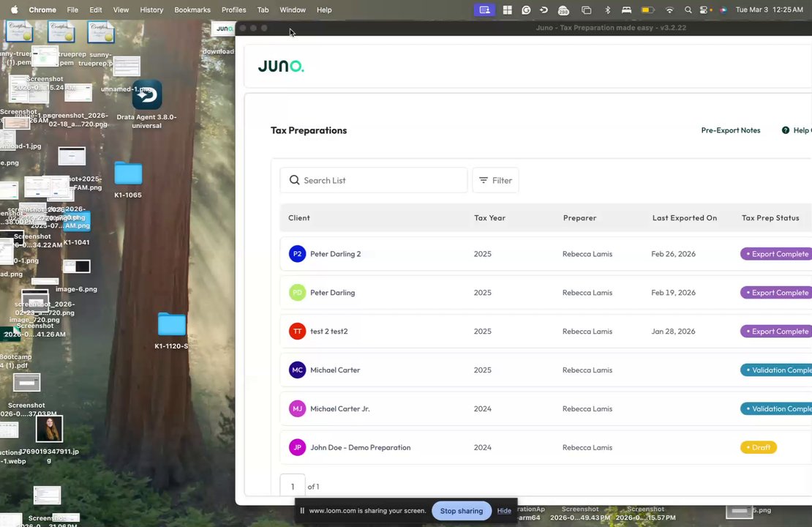This screenshot has height=527, width=812.
Task: Open John Doe - Demo Preparation row
Action: tap(546, 447)
